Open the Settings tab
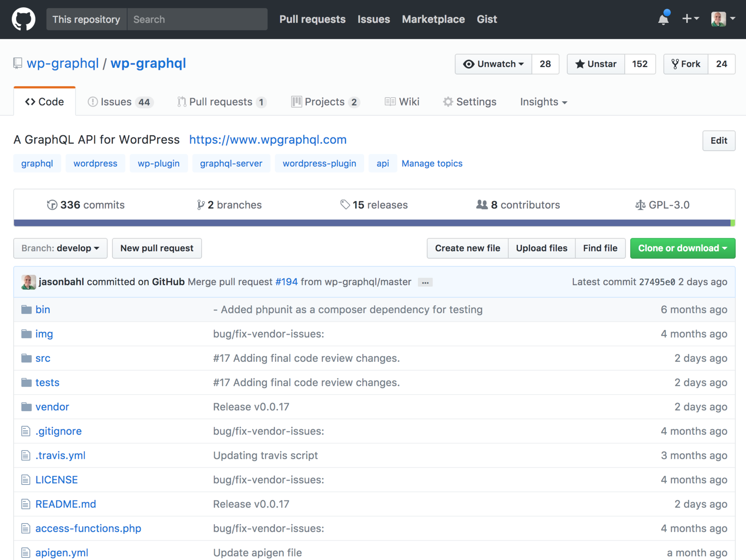 (469, 102)
